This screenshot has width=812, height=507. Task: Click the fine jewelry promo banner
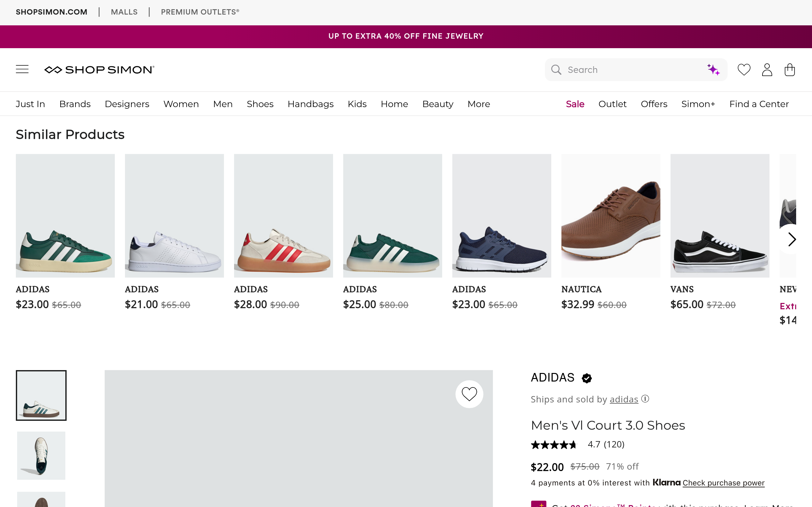(x=406, y=36)
